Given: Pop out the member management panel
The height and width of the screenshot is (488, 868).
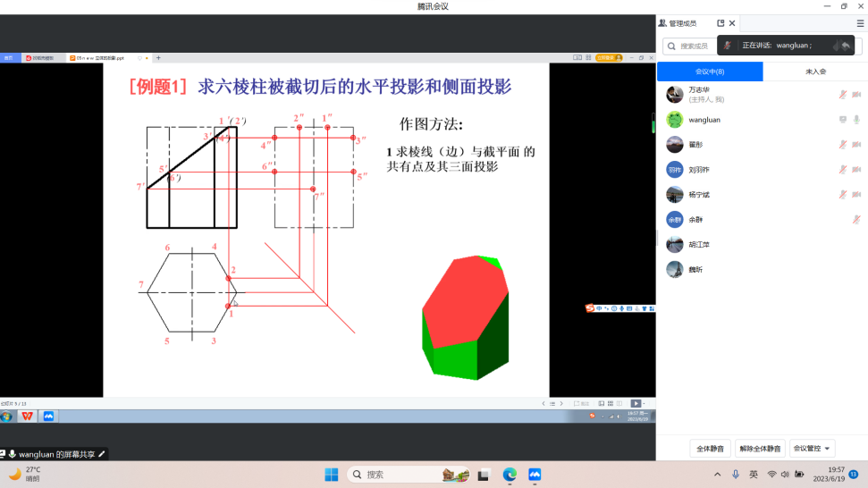Looking at the screenshot, I should (x=721, y=23).
